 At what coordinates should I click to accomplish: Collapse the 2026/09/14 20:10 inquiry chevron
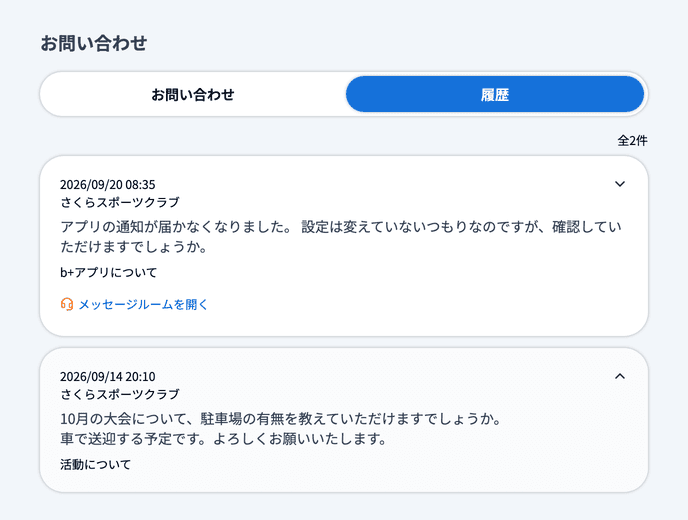(620, 376)
